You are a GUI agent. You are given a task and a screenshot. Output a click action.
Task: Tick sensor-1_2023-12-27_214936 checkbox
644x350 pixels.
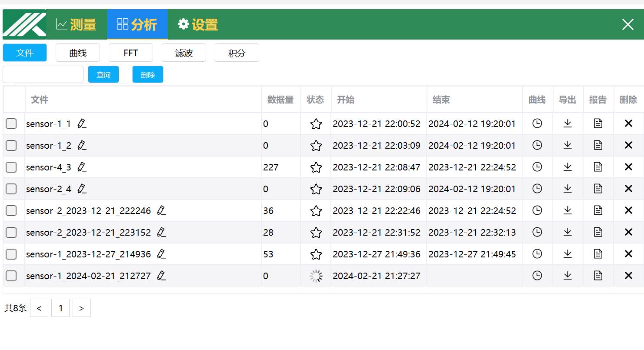click(x=11, y=254)
